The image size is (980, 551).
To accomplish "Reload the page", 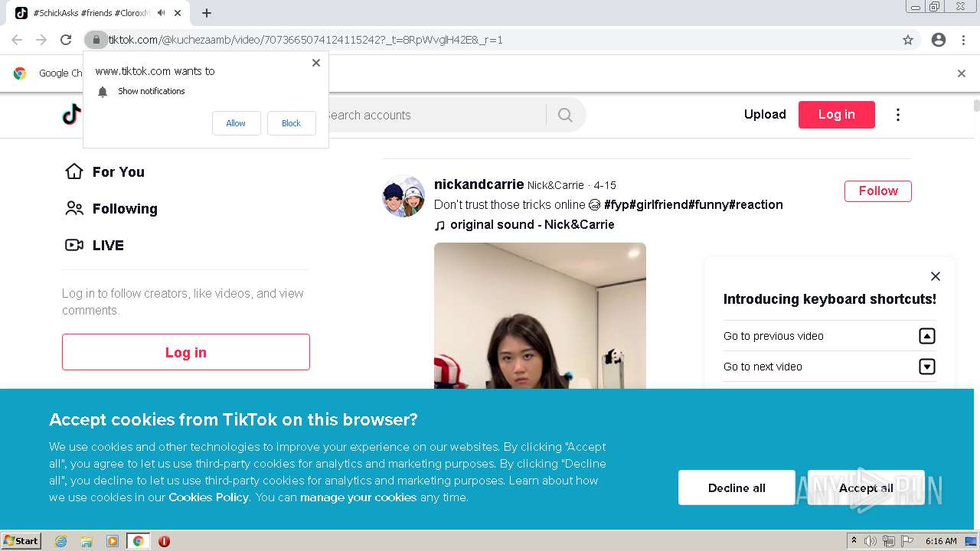I will pos(66,40).
